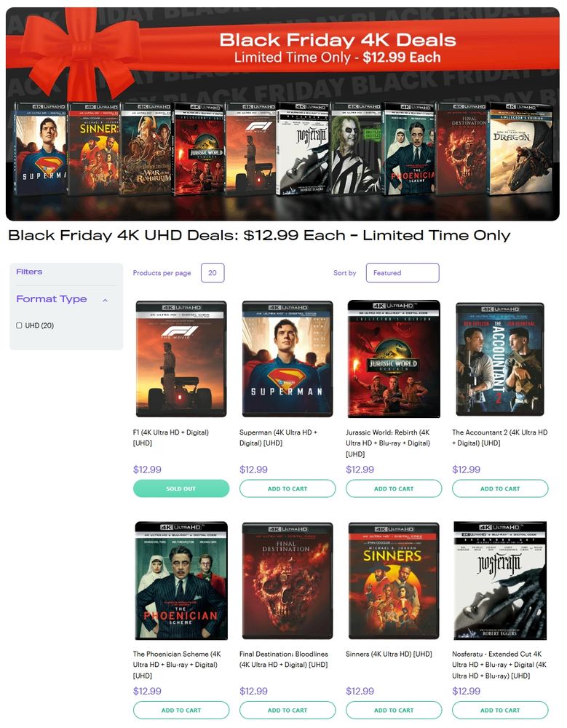
Task: Click the Sold Out button under F1
Action: tap(181, 488)
